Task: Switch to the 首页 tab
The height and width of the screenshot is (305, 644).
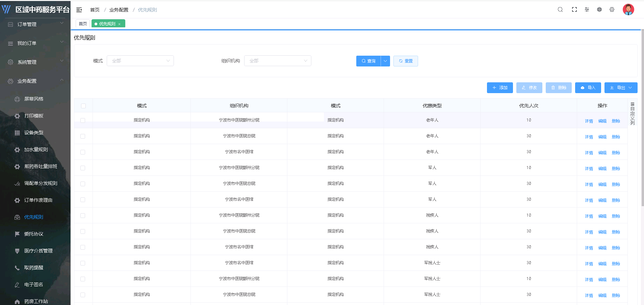Action: pyautogui.click(x=83, y=24)
